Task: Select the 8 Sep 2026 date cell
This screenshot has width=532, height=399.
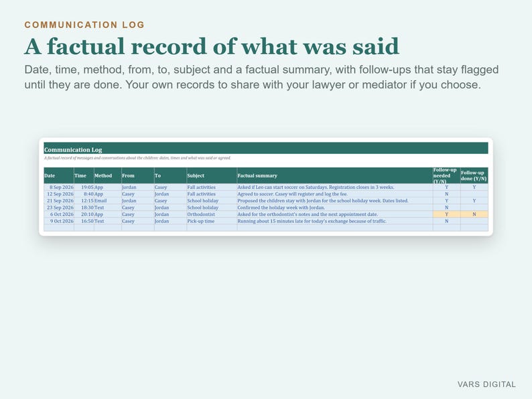Action: pyautogui.click(x=59, y=187)
